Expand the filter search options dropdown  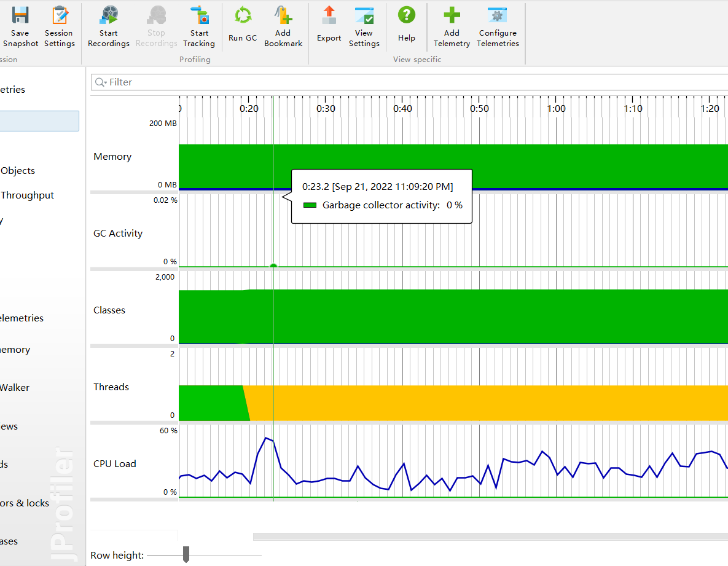(x=101, y=82)
